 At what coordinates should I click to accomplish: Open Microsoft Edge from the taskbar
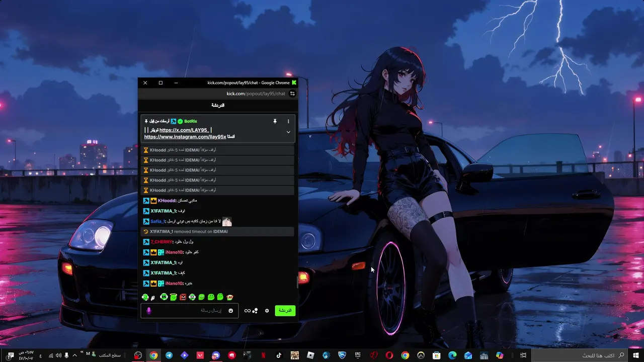[x=452, y=355]
